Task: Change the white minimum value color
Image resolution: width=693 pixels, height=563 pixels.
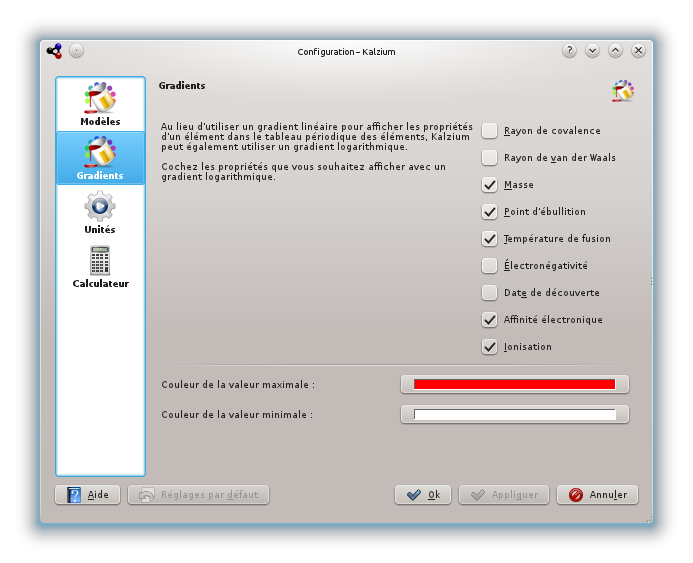Action: pos(514,414)
